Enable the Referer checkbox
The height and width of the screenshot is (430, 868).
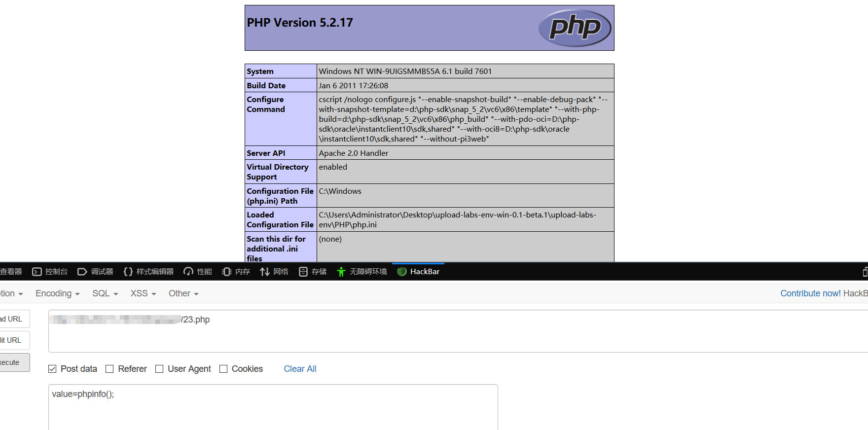(x=109, y=369)
